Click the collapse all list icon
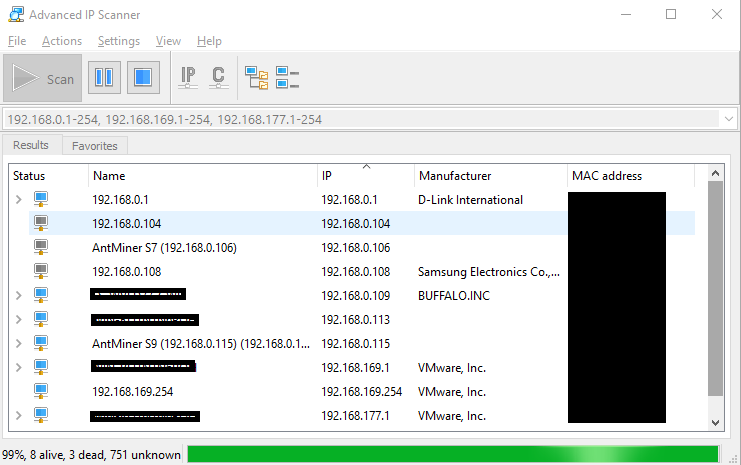 tap(287, 78)
